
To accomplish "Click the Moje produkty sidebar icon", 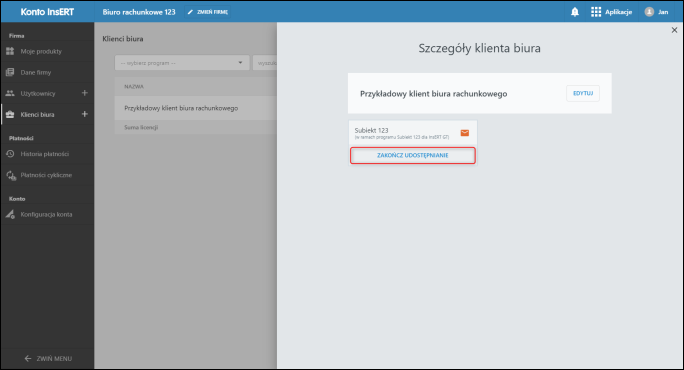I will (10, 51).
